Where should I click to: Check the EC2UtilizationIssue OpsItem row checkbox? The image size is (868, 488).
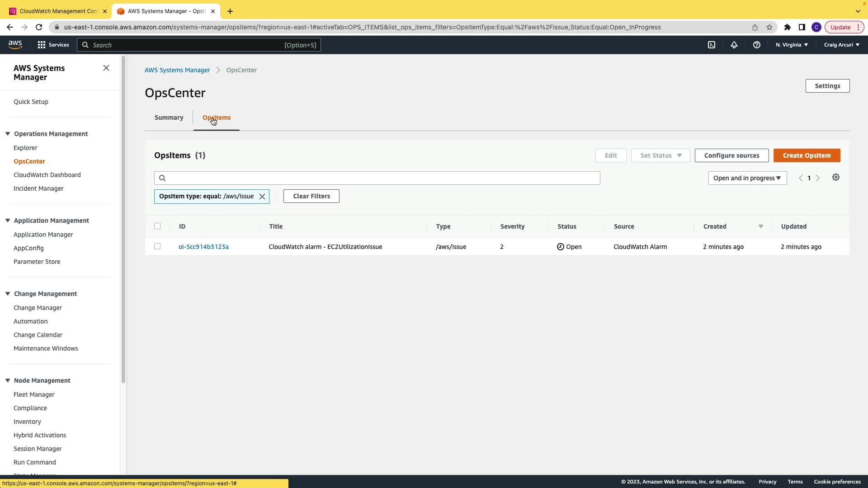[x=157, y=246]
